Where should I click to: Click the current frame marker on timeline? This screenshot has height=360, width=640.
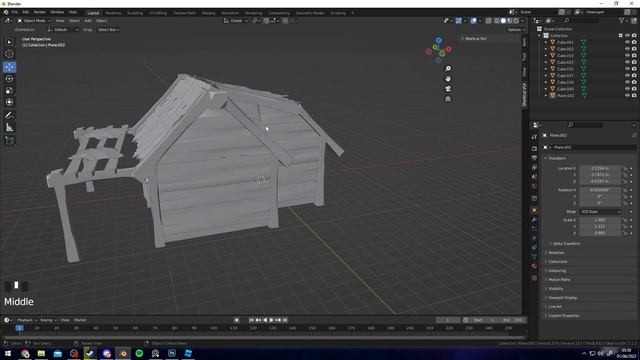coord(19,328)
